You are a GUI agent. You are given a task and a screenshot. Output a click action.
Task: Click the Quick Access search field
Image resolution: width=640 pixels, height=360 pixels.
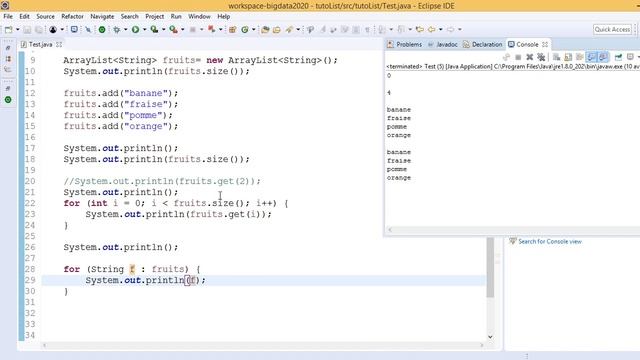tap(612, 29)
